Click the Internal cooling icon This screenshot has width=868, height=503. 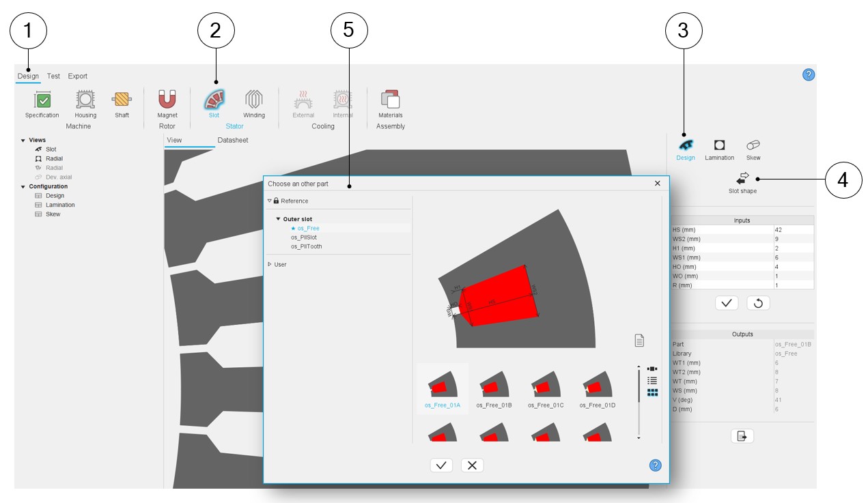tap(343, 100)
